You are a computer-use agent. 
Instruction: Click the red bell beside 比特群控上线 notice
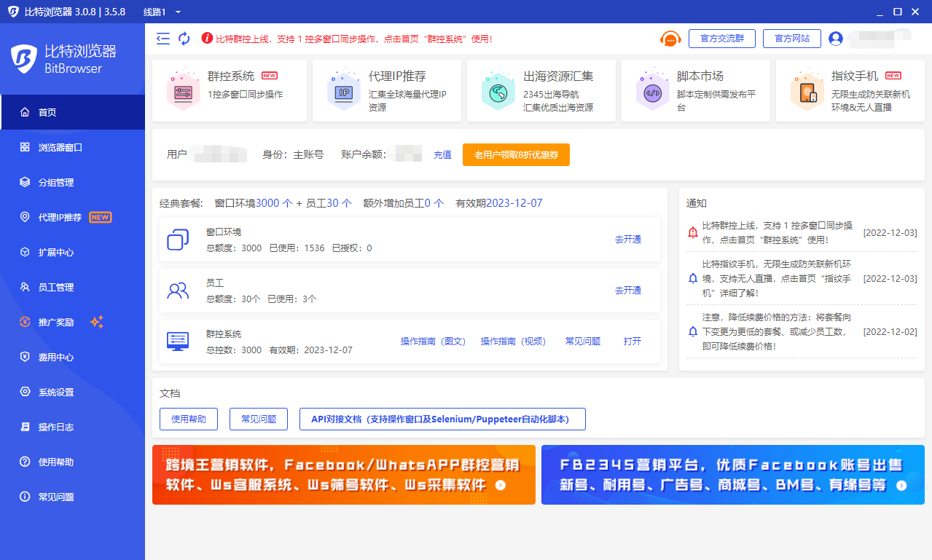pyautogui.click(x=693, y=233)
